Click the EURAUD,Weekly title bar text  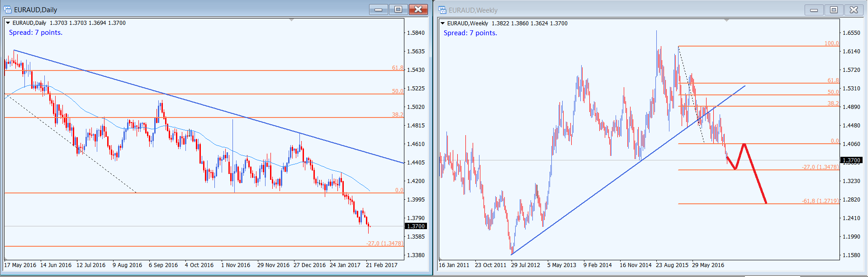[473, 10]
